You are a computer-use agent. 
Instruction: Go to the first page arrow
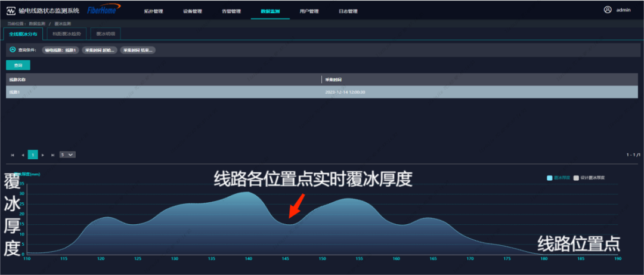coord(13,155)
